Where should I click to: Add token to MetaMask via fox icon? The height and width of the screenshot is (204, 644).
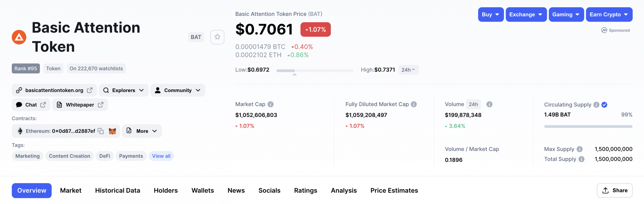tap(112, 131)
